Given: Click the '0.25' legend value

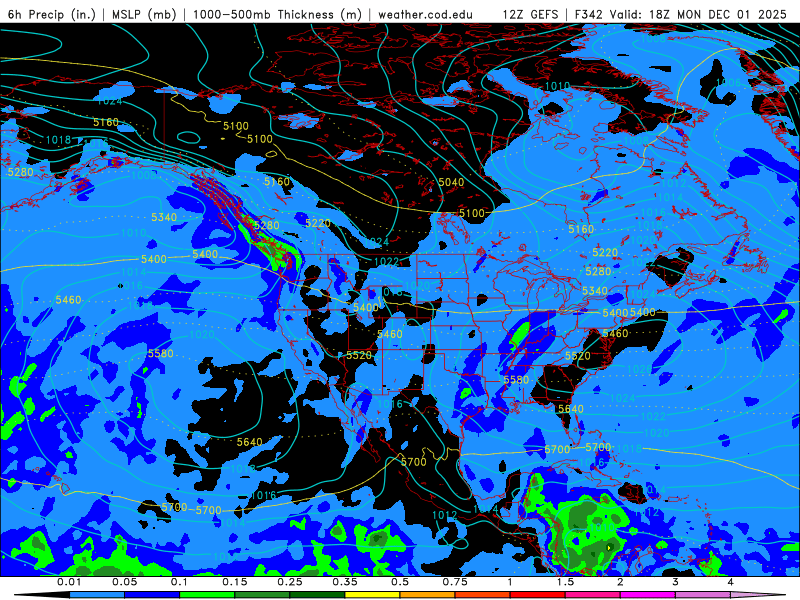Looking at the screenshot, I should pyautogui.click(x=290, y=582).
